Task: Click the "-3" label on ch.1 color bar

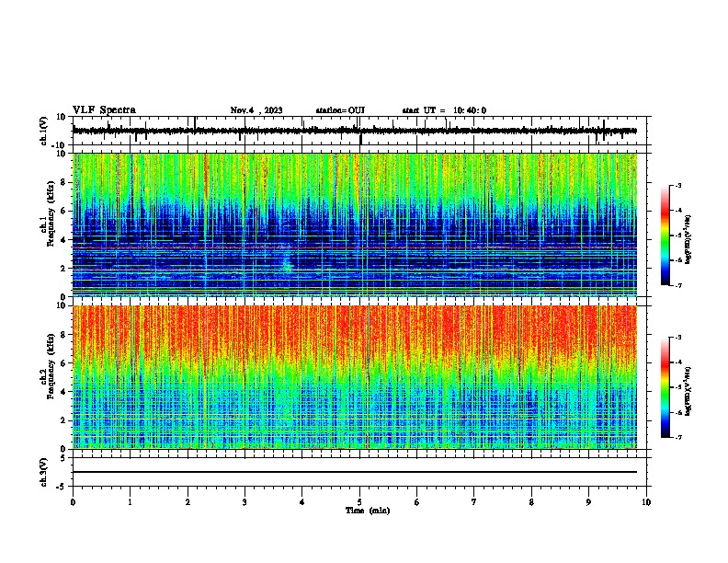Action: (x=678, y=185)
